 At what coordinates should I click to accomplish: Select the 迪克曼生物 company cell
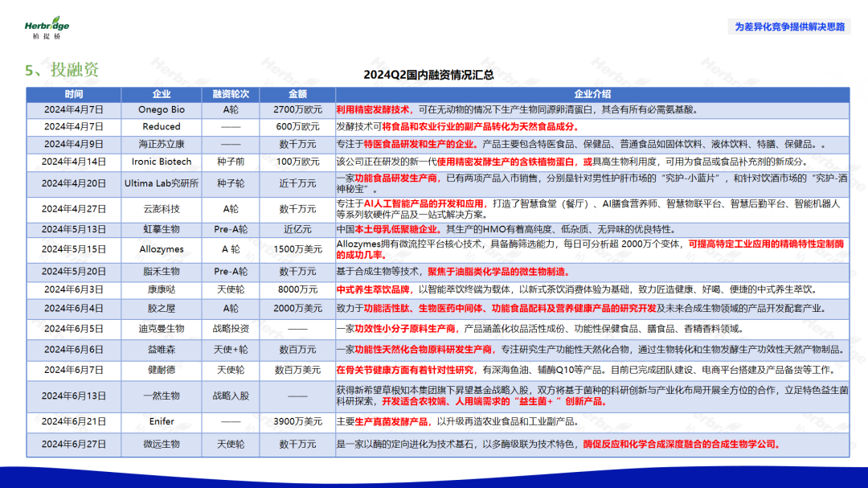coord(161,329)
